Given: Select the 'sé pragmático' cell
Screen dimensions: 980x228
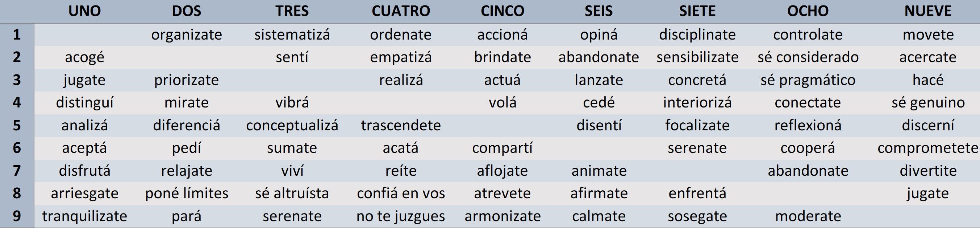Looking at the screenshot, I should [x=808, y=80].
